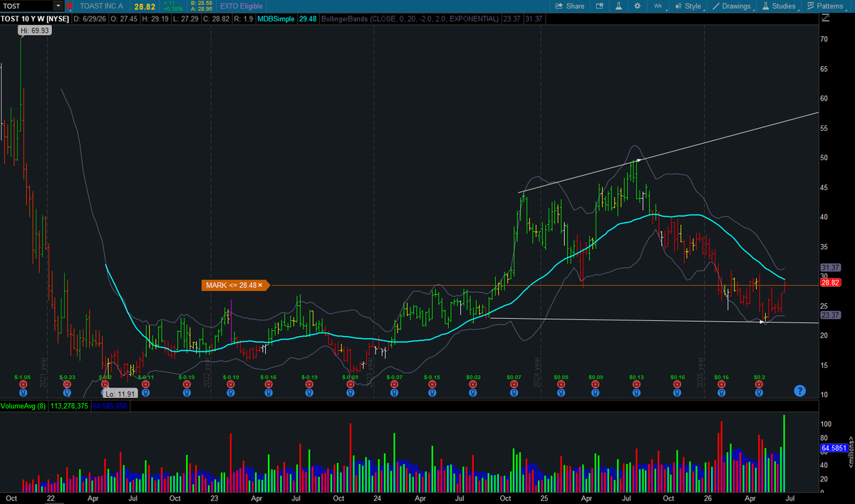Viewport: 855px width, 504px height.
Task: Click the red clipboard icon beside the symbol box
Action: click(69, 6)
